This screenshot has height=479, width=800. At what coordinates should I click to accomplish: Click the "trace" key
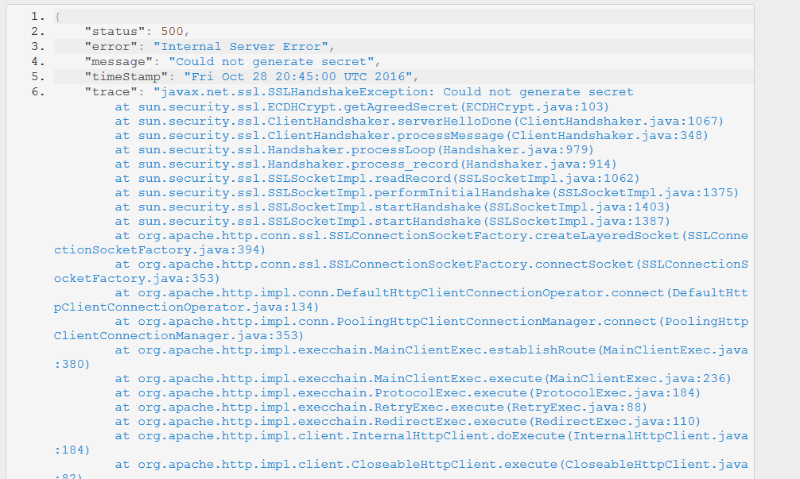(x=111, y=92)
